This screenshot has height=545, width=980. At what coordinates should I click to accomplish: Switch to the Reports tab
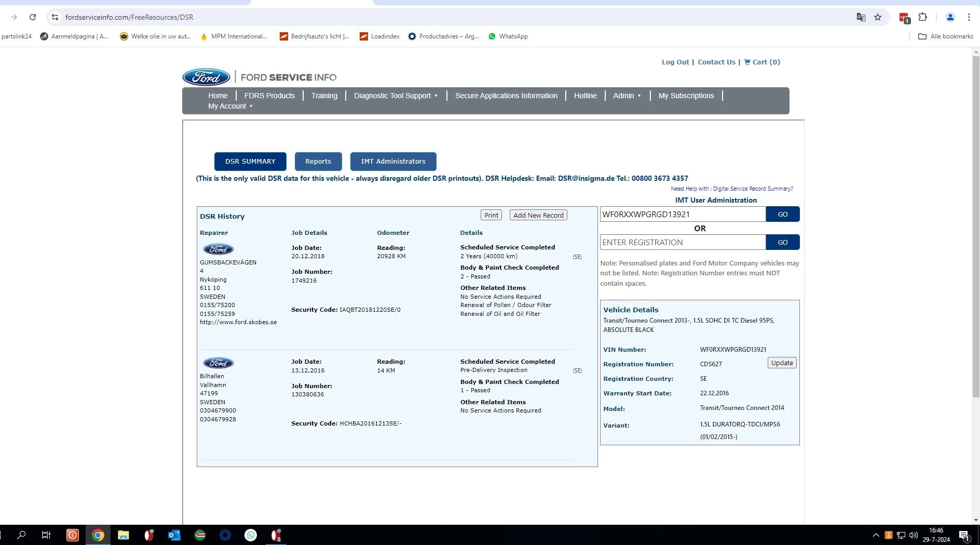[318, 162]
